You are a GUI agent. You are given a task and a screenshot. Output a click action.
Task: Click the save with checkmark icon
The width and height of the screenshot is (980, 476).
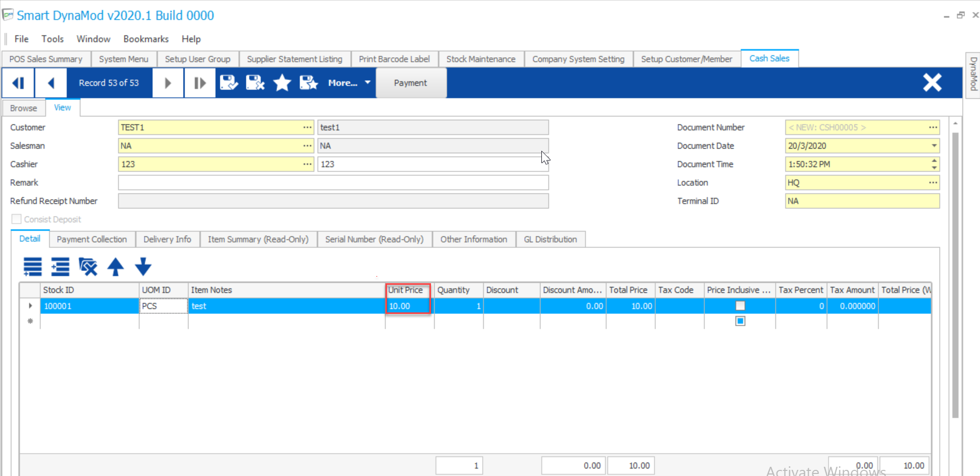tap(229, 82)
